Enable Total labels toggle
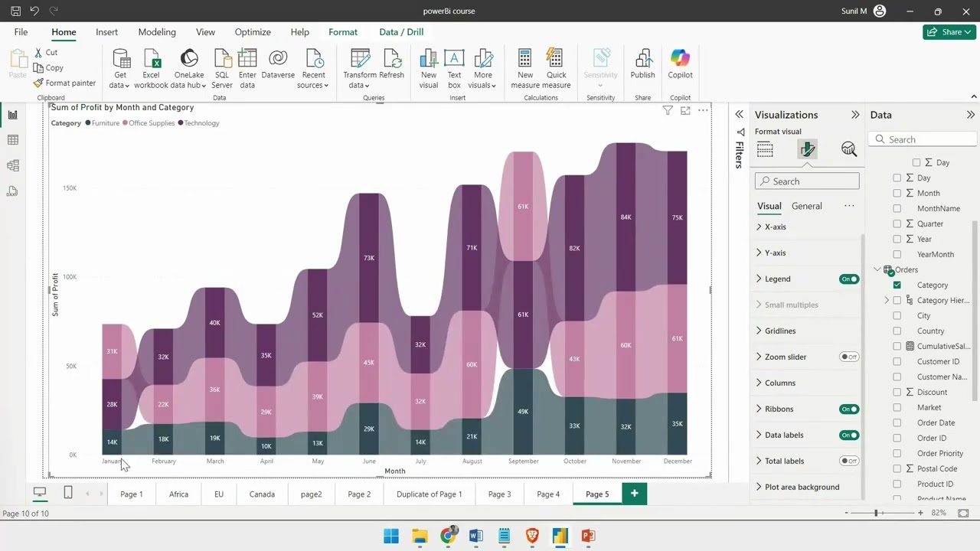The width and height of the screenshot is (980, 551). coord(849,461)
